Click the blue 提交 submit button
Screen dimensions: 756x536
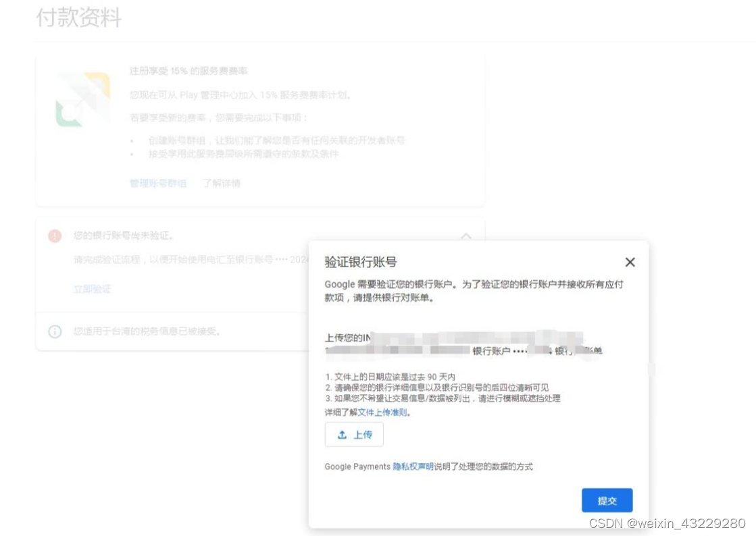[607, 500]
